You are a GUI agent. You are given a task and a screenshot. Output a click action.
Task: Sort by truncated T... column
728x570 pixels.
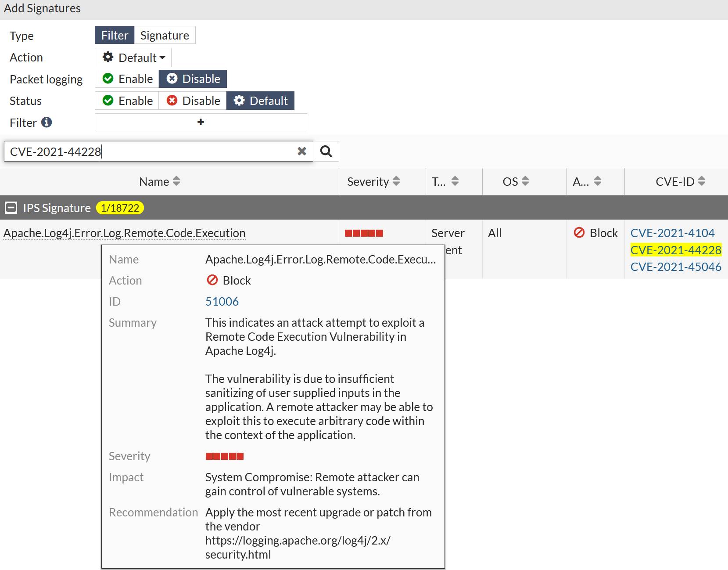point(455,181)
